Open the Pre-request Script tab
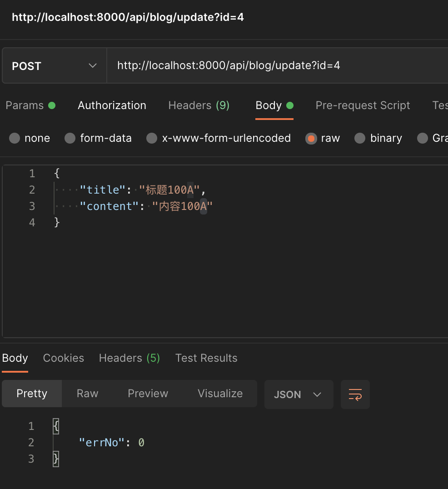The width and height of the screenshot is (448, 489). tap(363, 105)
